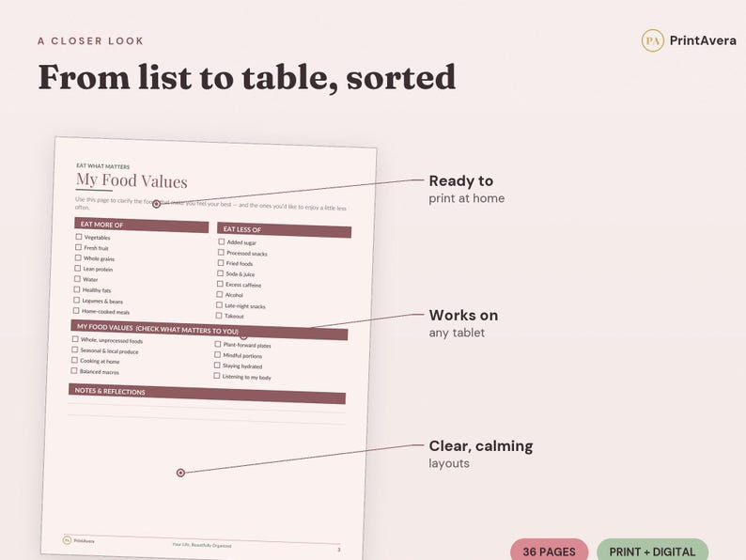Click the PrintAvera PA logo circle

[x=653, y=40]
